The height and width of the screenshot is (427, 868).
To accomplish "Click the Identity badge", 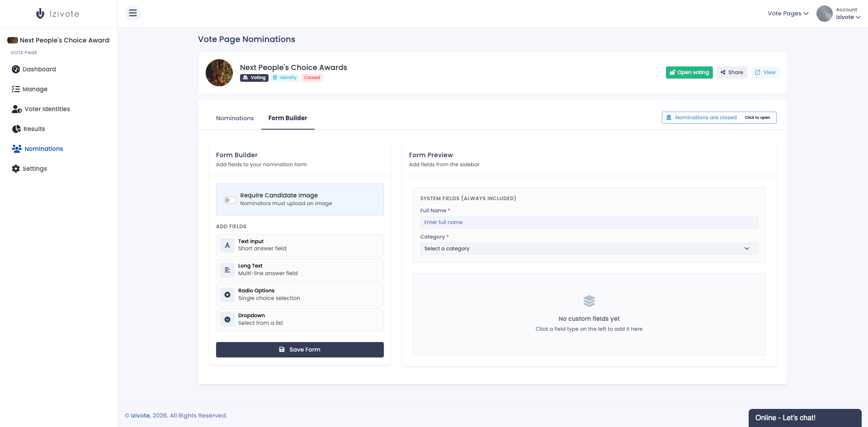I will 285,78.
